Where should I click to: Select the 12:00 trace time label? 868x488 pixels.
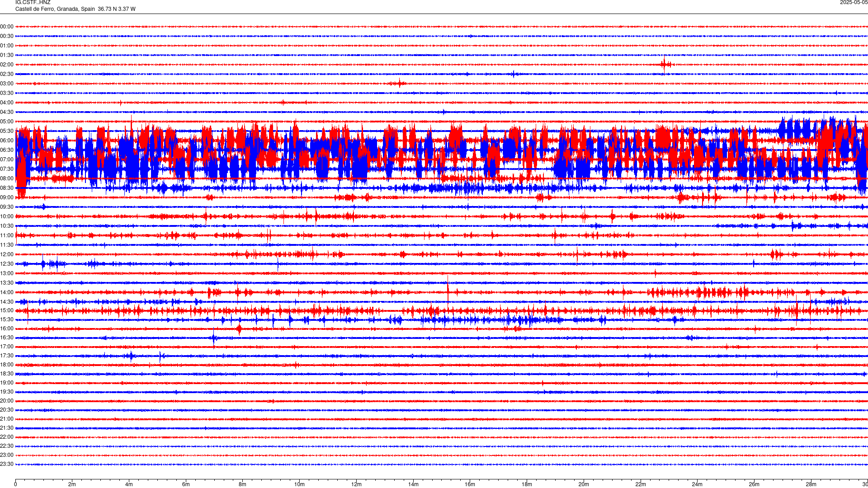tap(7, 254)
